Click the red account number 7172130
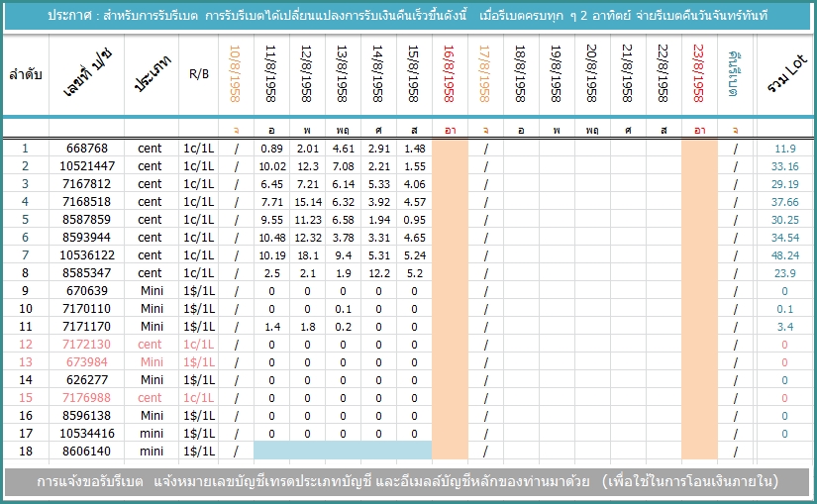The height and width of the screenshot is (504, 817). point(87,344)
